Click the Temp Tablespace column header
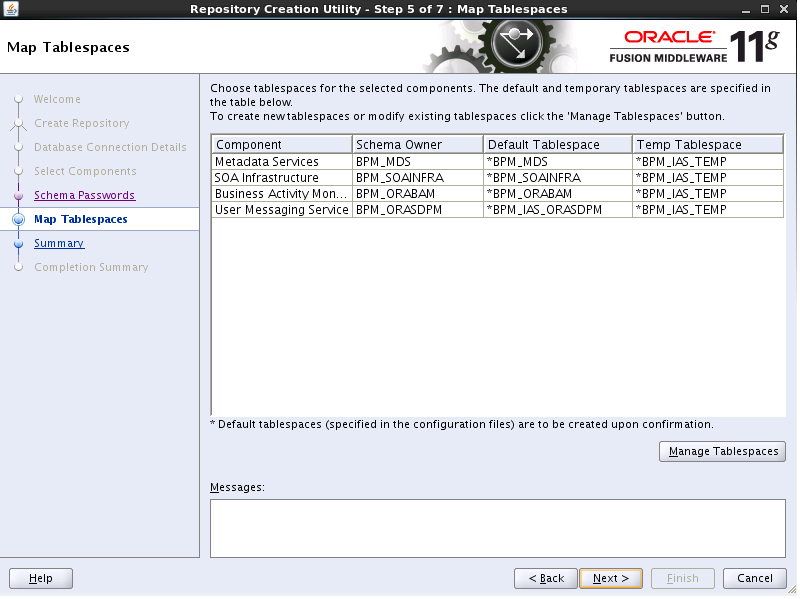The height and width of the screenshot is (599, 800). [709, 145]
